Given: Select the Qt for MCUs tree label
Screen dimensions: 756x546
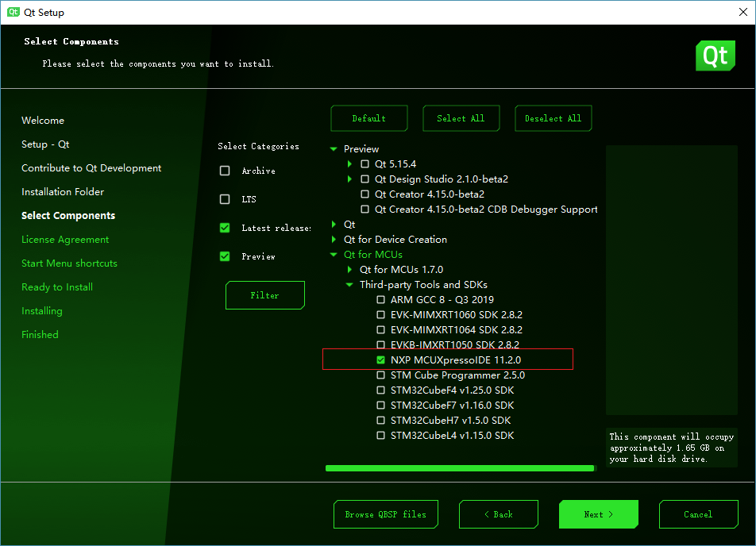Looking at the screenshot, I should 373,255.
